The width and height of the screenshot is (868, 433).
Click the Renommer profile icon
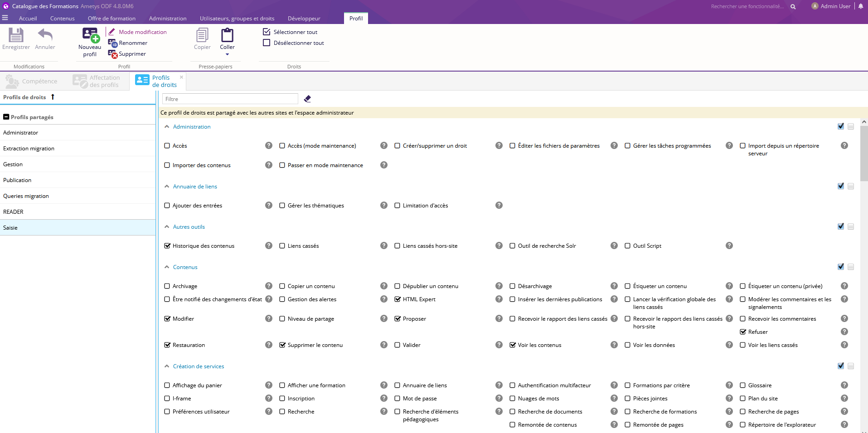(x=113, y=43)
